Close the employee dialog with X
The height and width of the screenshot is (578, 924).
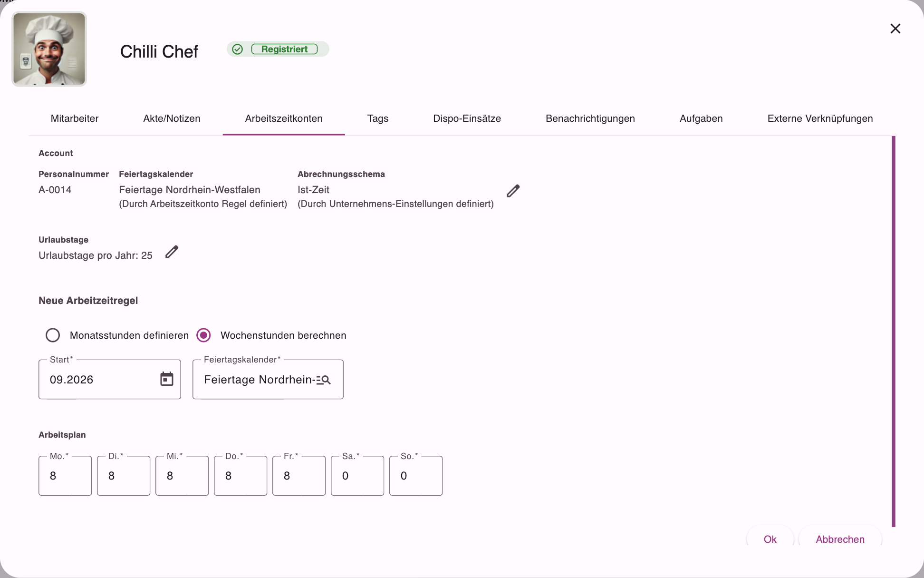(x=895, y=29)
